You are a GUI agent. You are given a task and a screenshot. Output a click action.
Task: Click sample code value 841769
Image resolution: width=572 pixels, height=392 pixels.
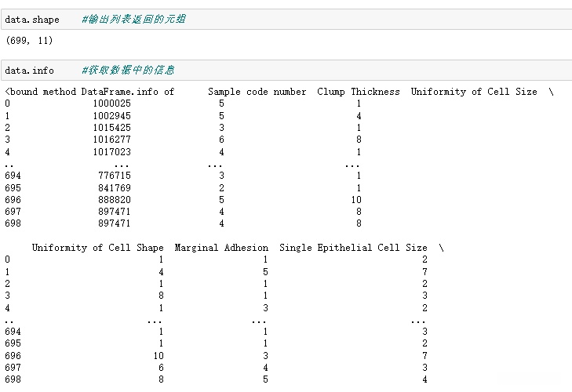click(x=114, y=188)
